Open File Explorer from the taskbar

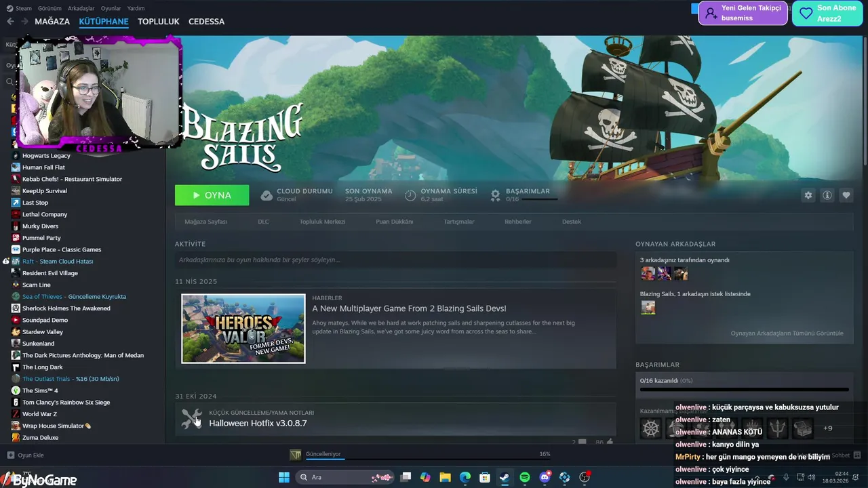445,477
